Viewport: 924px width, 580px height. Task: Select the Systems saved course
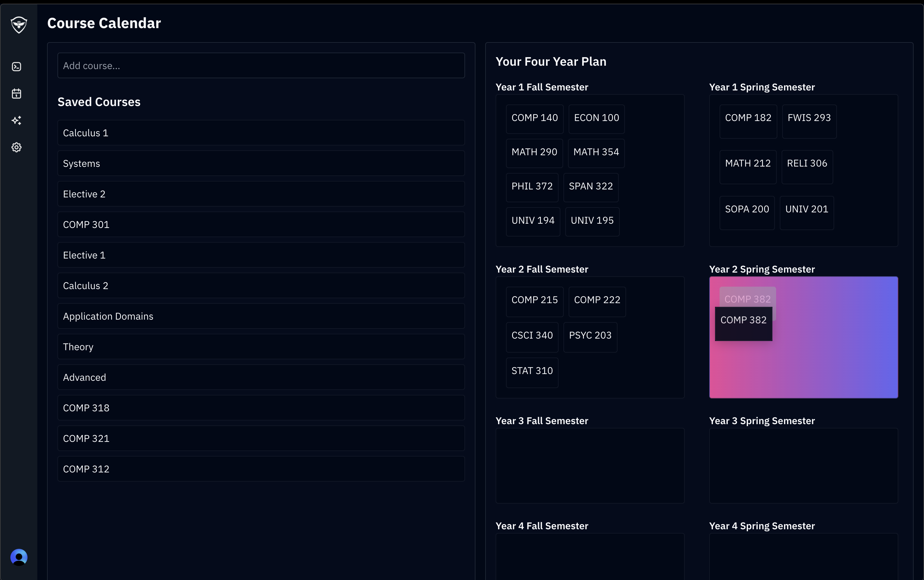(x=261, y=163)
